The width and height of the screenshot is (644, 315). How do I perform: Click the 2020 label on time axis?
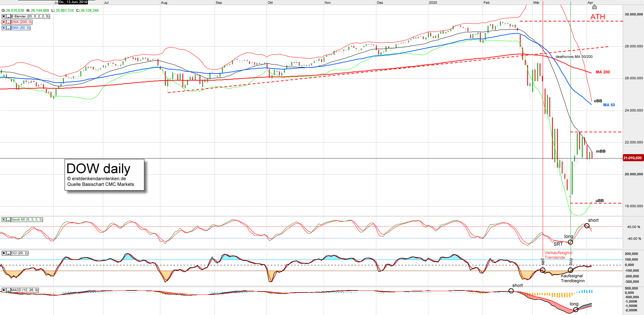point(433,3)
